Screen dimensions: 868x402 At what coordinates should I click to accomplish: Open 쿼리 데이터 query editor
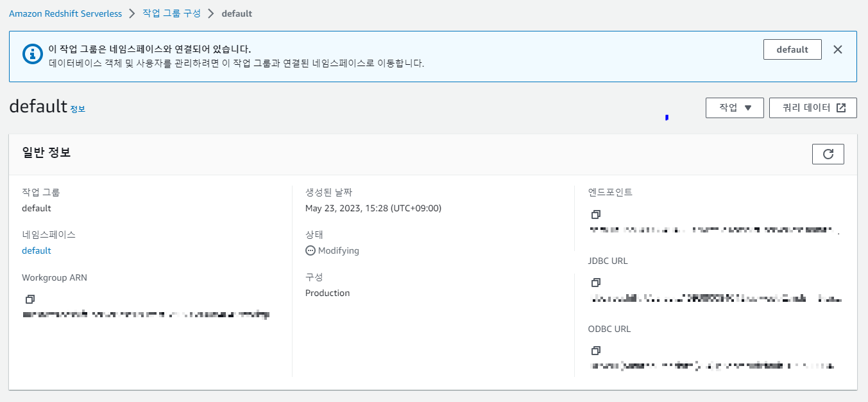(813, 108)
